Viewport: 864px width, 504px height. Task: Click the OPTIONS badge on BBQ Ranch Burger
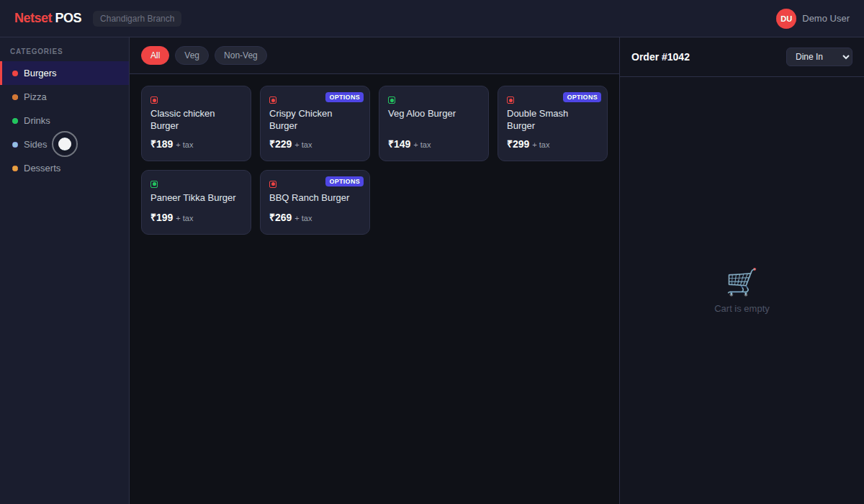(x=344, y=181)
